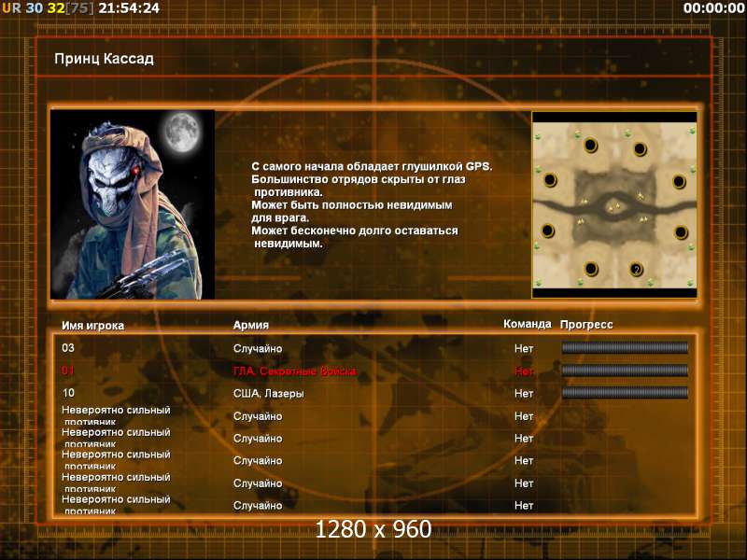Click the line 'С самого начала обладает глушилкой GPS.'
Viewport: 747px width, 560px height.
click(372, 167)
